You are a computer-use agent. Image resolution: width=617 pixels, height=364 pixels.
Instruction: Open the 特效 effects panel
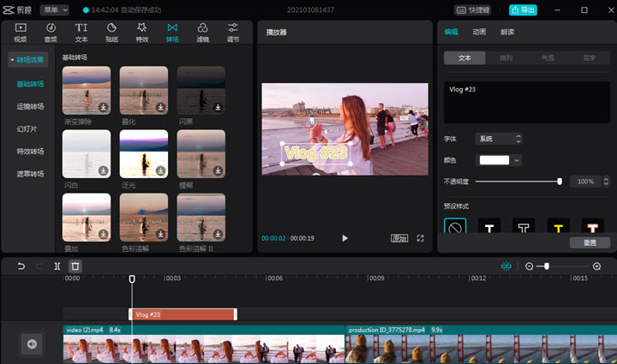[x=141, y=33]
